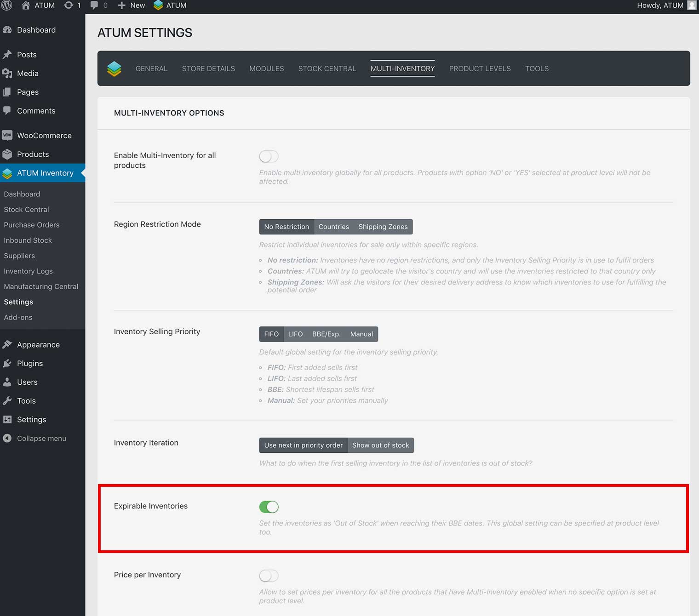
Task: Click the ATUM layered logo in settings nav
Action: [x=114, y=68]
